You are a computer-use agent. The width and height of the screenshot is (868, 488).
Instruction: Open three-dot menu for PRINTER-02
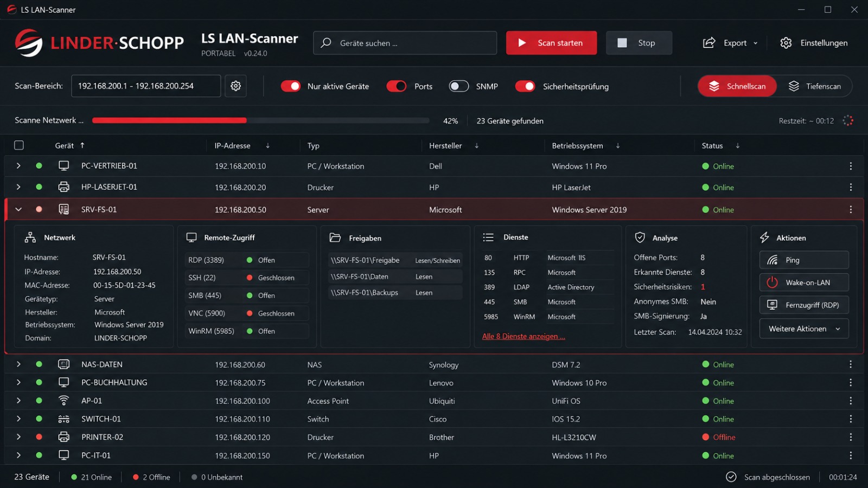click(851, 437)
